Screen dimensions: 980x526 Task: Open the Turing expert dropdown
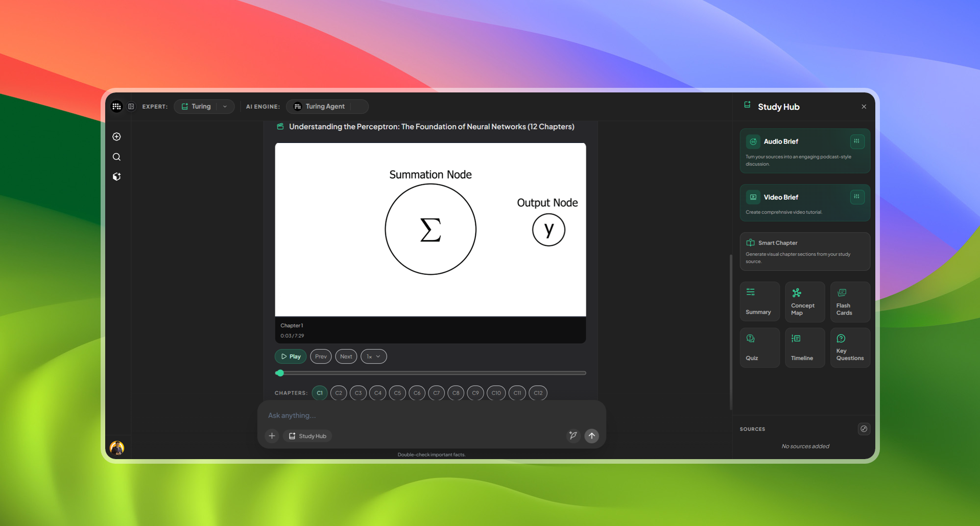[x=204, y=106]
